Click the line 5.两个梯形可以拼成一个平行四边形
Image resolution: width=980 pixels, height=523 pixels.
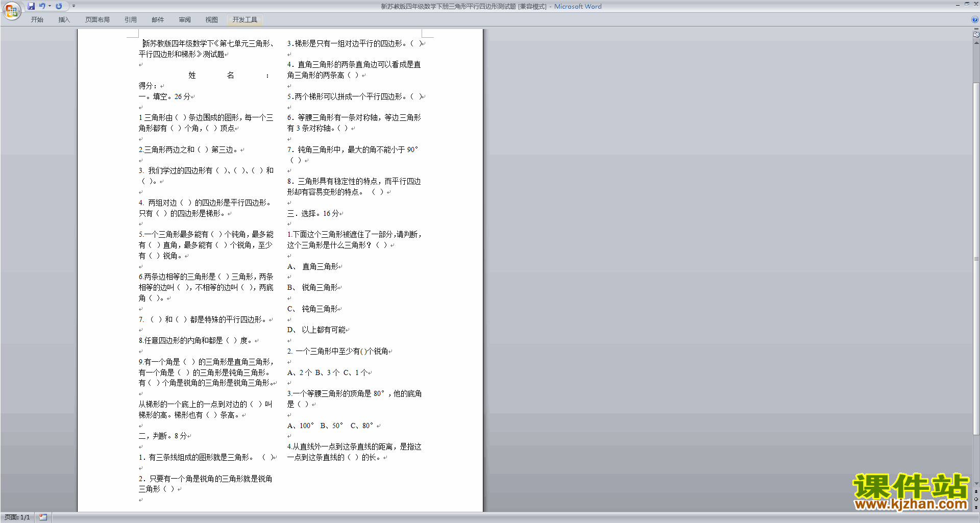[x=355, y=96]
